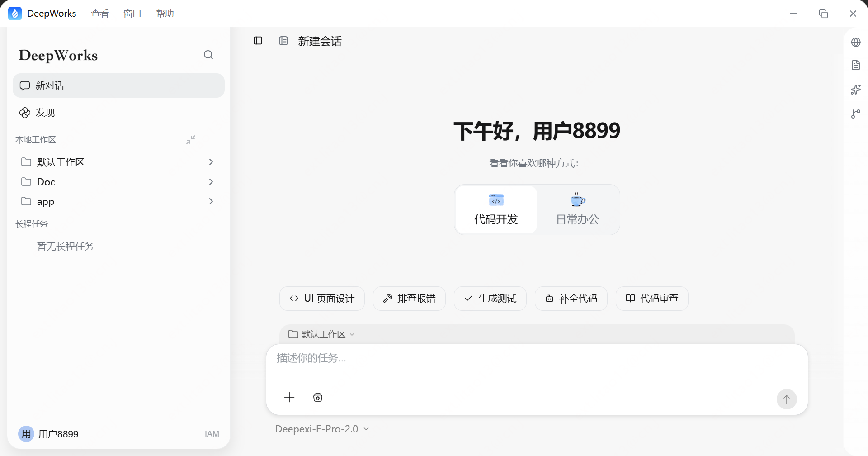The width and height of the screenshot is (868, 456).
Task: Click the app folder icon
Action: pos(26,201)
